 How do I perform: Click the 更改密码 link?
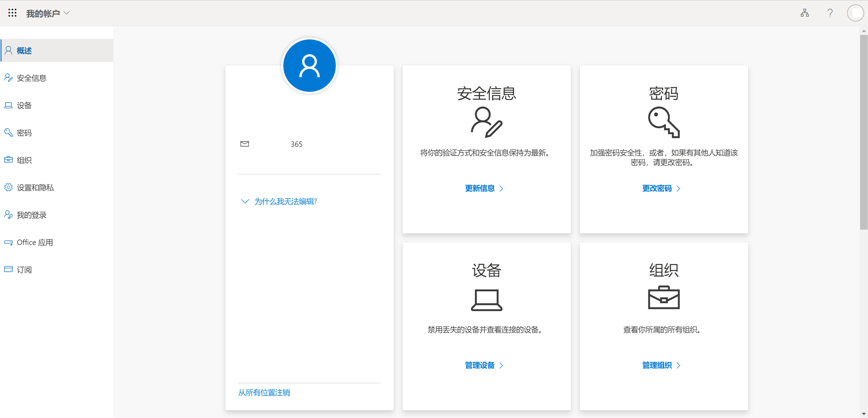(x=661, y=188)
